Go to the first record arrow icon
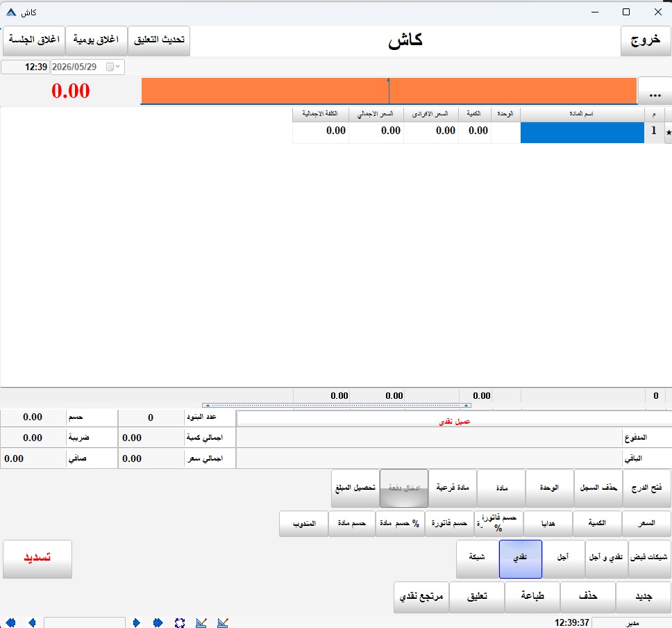 10,622
